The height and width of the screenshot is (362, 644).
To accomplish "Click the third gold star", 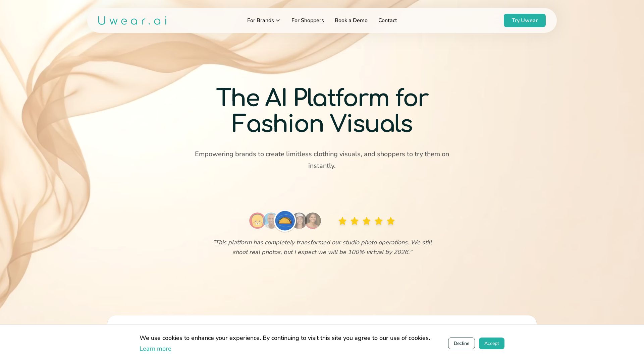I will click(366, 221).
